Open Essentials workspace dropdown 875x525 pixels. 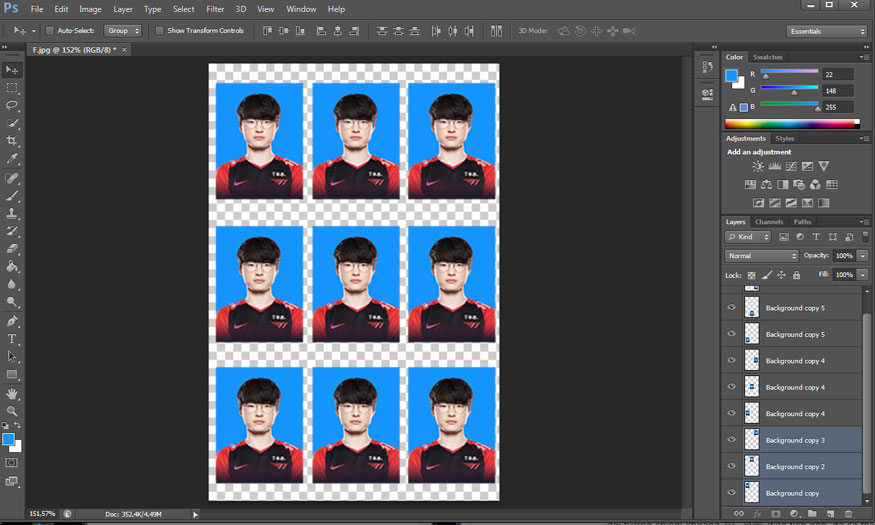pyautogui.click(x=826, y=31)
